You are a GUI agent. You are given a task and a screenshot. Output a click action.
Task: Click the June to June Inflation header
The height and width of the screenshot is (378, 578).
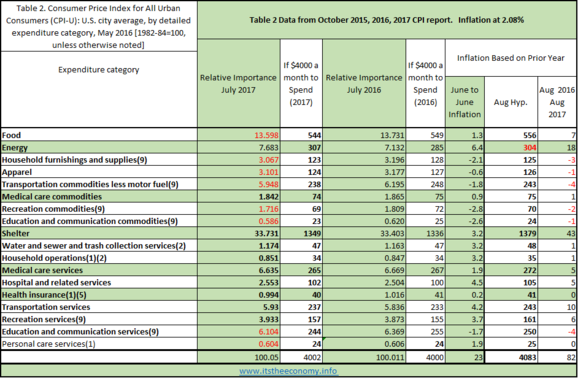[x=464, y=102]
